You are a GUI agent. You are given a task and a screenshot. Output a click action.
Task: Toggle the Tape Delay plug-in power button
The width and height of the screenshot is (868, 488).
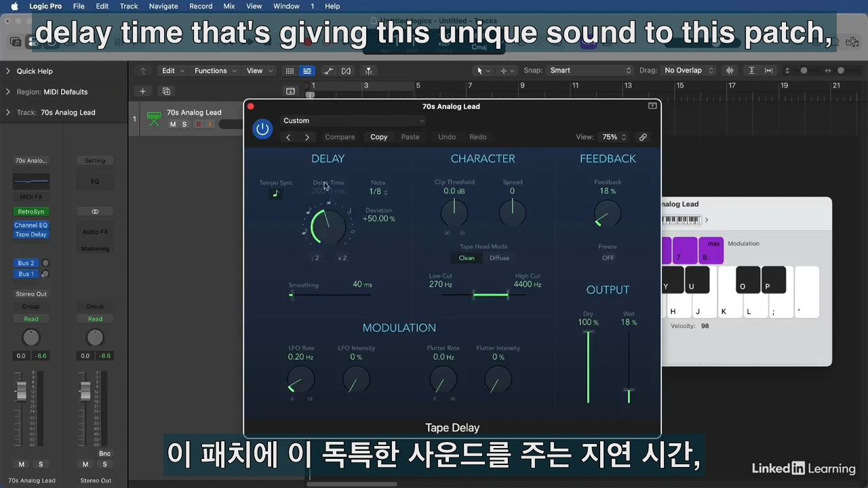click(262, 128)
